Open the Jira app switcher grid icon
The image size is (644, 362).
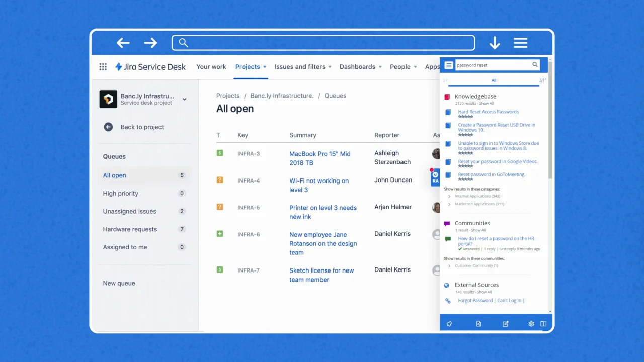tap(103, 67)
